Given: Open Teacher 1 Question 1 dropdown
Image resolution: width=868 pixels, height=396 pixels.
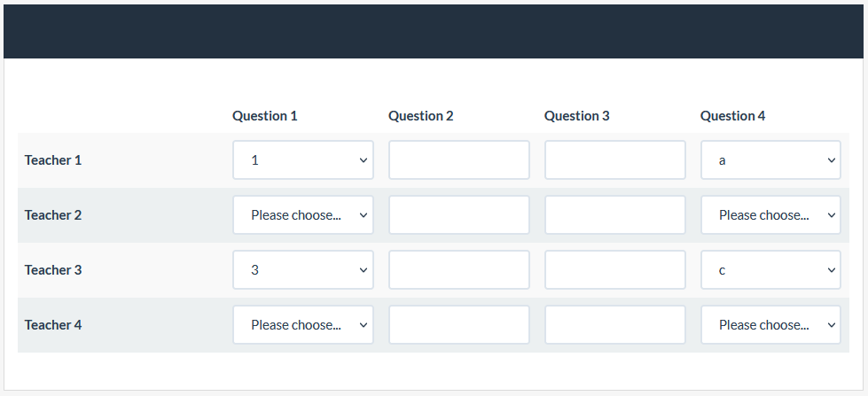Looking at the screenshot, I should coord(302,160).
